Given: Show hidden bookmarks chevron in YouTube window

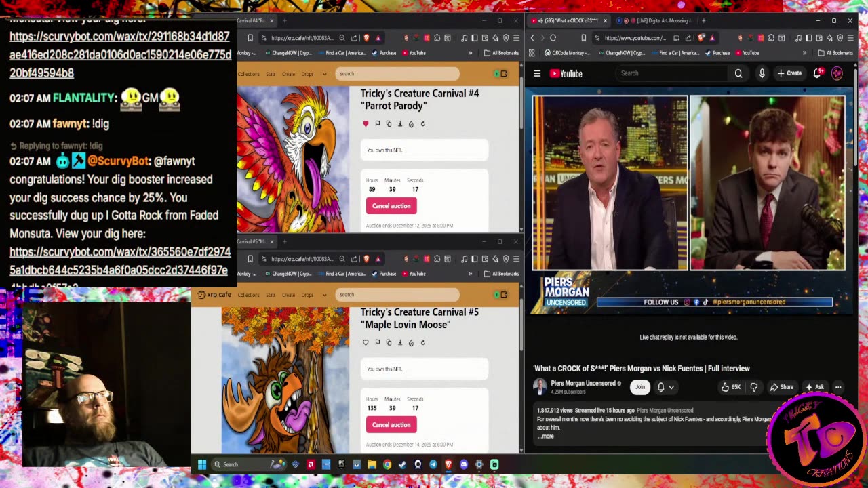Looking at the screenshot, I should (x=804, y=53).
